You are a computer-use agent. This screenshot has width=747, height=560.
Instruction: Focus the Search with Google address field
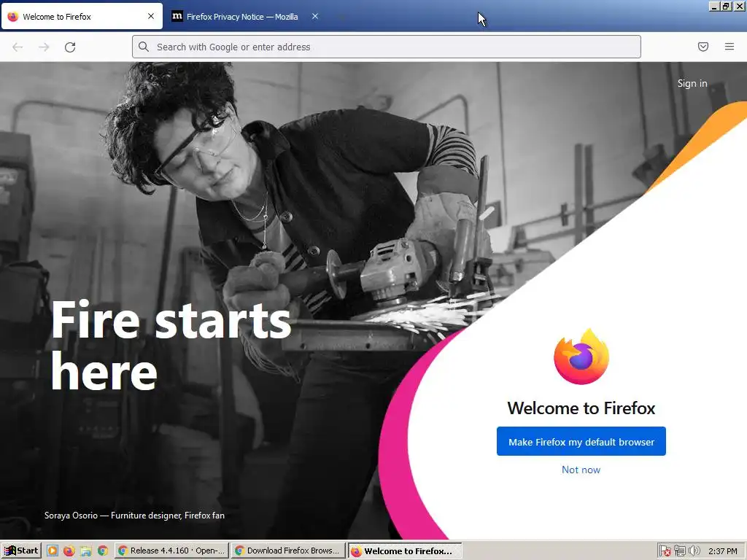387,47
